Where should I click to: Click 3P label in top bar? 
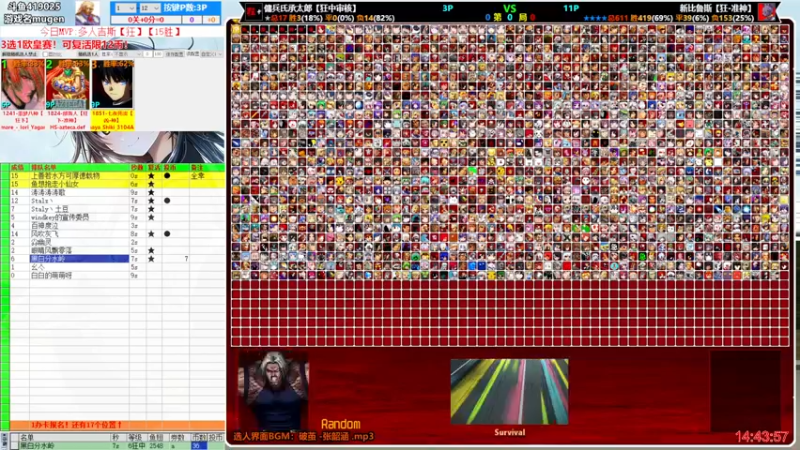pos(447,8)
